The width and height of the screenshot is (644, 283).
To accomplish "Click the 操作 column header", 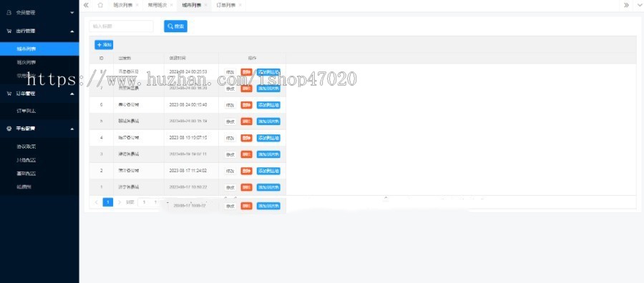I will point(252,58).
